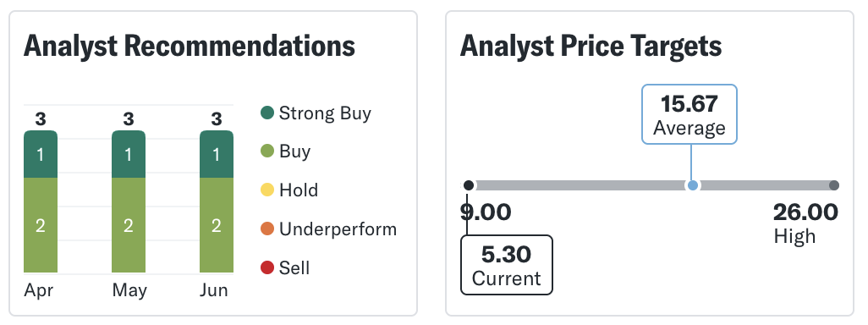Click the High 26.00 endpoint dot
The image size is (868, 325).
[x=834, y=185]
